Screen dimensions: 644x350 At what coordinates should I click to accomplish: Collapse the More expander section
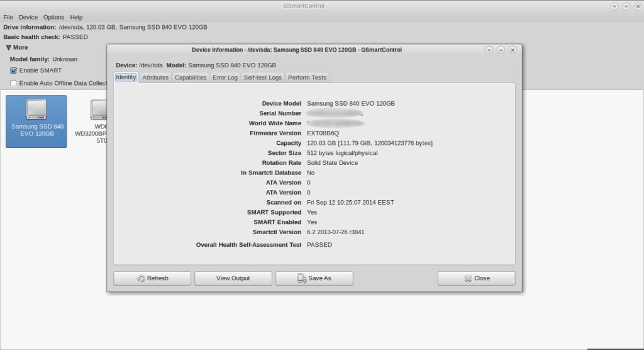[x=9, y=48]
